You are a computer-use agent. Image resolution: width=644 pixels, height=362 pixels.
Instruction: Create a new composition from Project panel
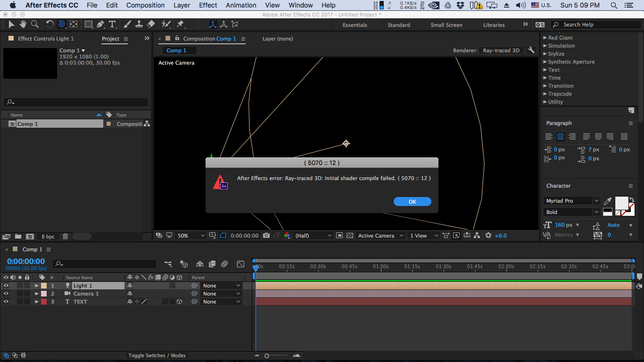[x=30, y=237]
